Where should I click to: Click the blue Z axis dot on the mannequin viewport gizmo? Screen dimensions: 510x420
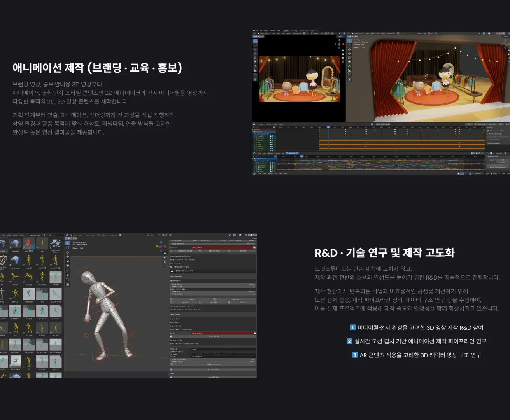161,242
